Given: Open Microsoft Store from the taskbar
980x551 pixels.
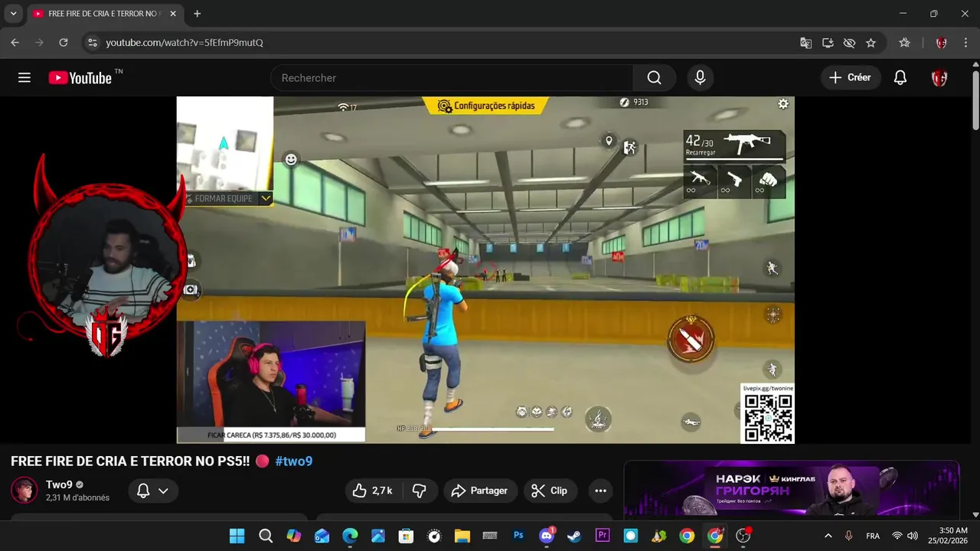Looking at the screenshot, I should point(406,536).
